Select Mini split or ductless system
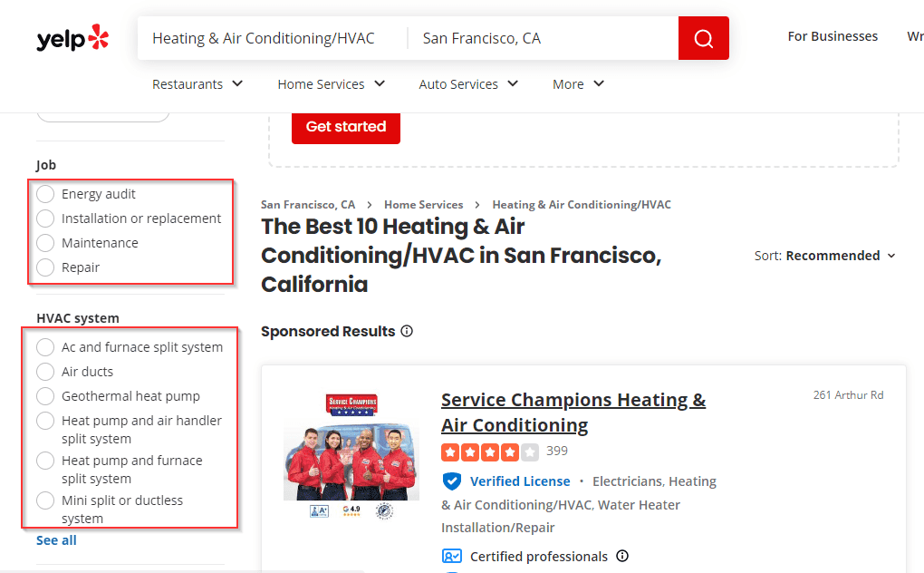 [x=45, y=500]
